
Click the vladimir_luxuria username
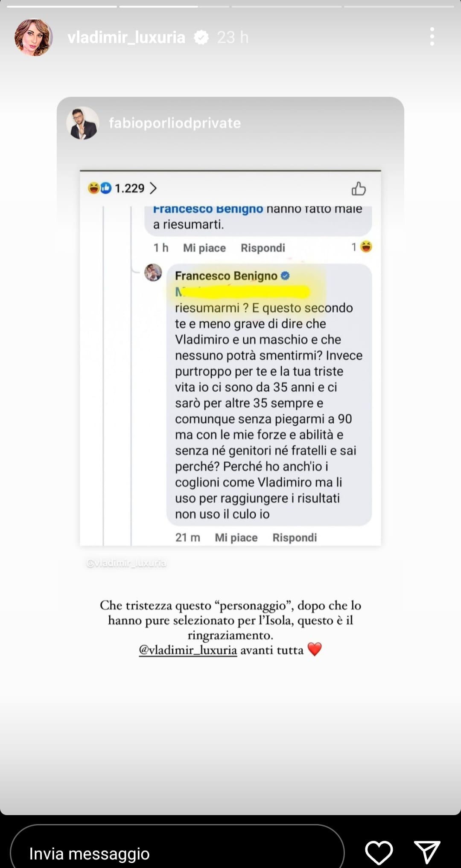pyautogui.click(x=126, y=38)
